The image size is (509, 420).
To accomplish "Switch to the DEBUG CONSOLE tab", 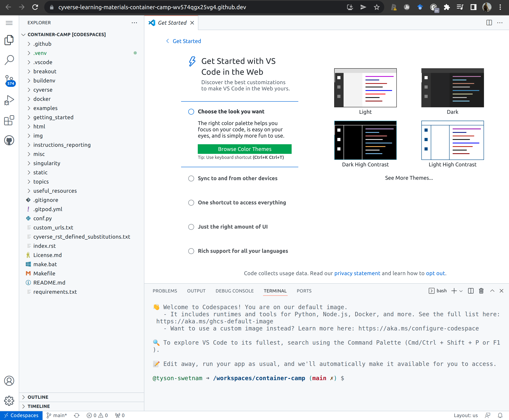I will coord(234,291).
